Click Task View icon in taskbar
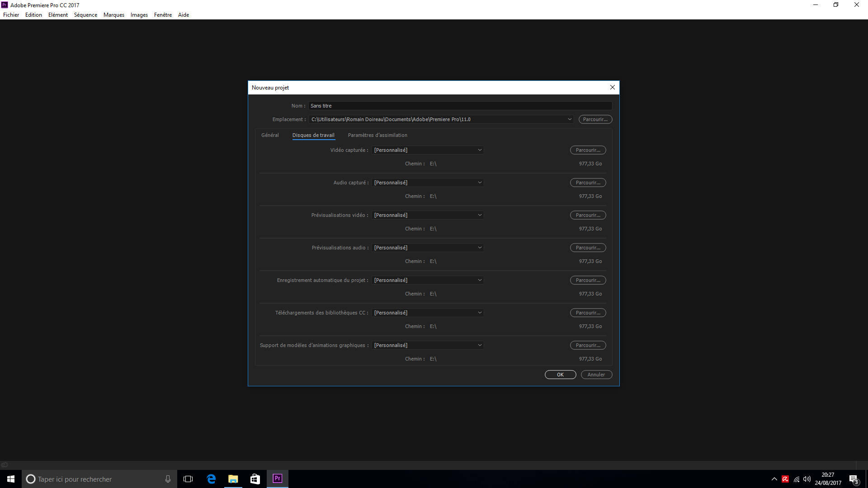Image resolution: width=868 pixels, height=488 pixels. (x=188, y=479)
